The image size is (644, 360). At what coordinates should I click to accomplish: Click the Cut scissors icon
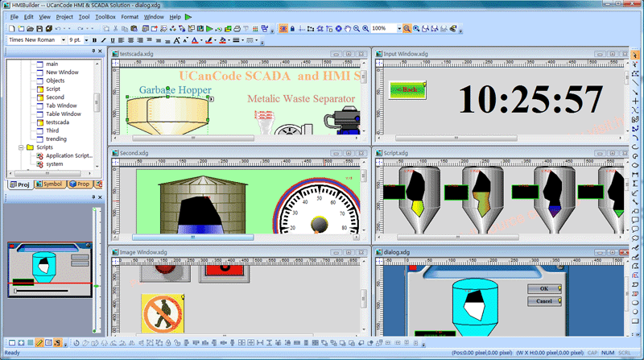tap(115, 28)
